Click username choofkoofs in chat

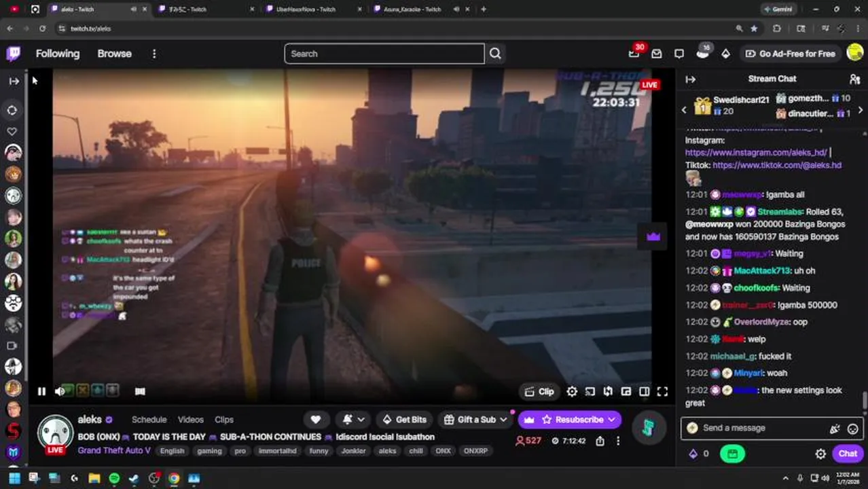pos(756,288)
